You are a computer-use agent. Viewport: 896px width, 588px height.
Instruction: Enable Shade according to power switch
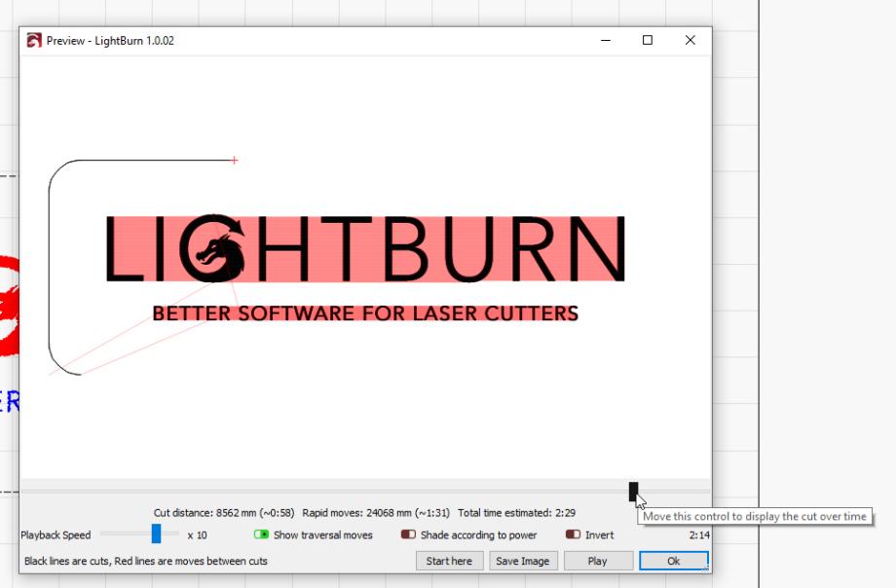(x=408, y=534)
